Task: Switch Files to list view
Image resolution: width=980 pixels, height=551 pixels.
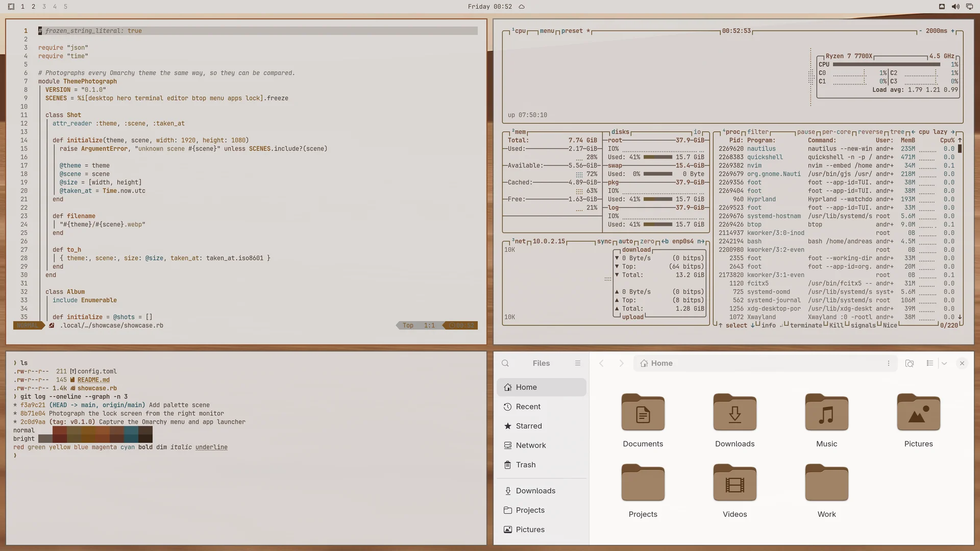Action: pos(930,363)
